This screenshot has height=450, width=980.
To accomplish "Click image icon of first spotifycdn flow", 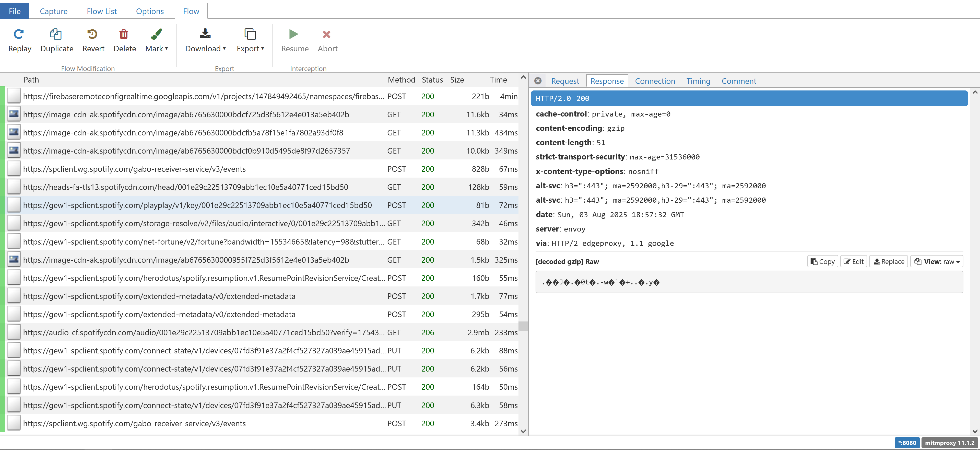I will pos(14,114).
